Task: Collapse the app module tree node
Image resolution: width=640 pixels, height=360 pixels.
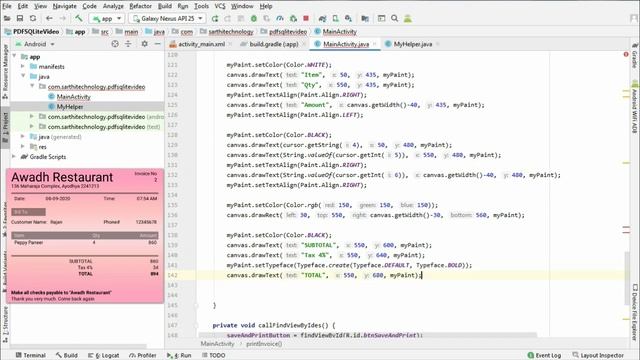Action: coord(15,56)
